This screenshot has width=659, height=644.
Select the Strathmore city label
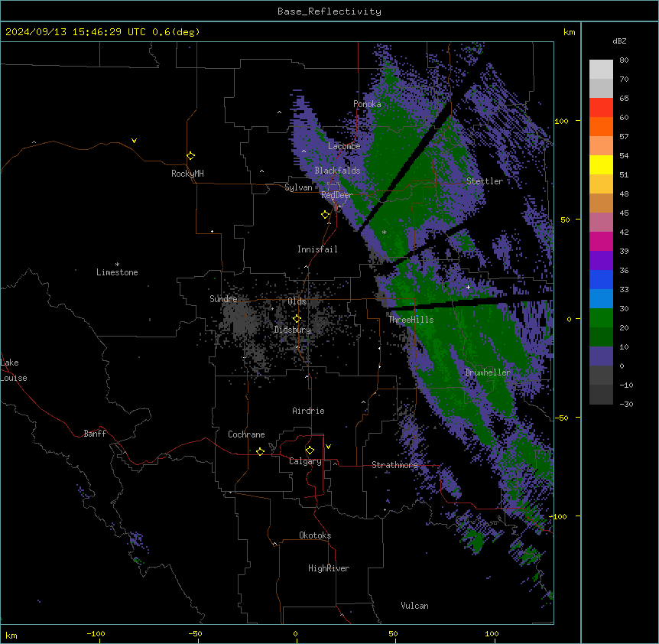pyautogui.click(x=394, y=465)
